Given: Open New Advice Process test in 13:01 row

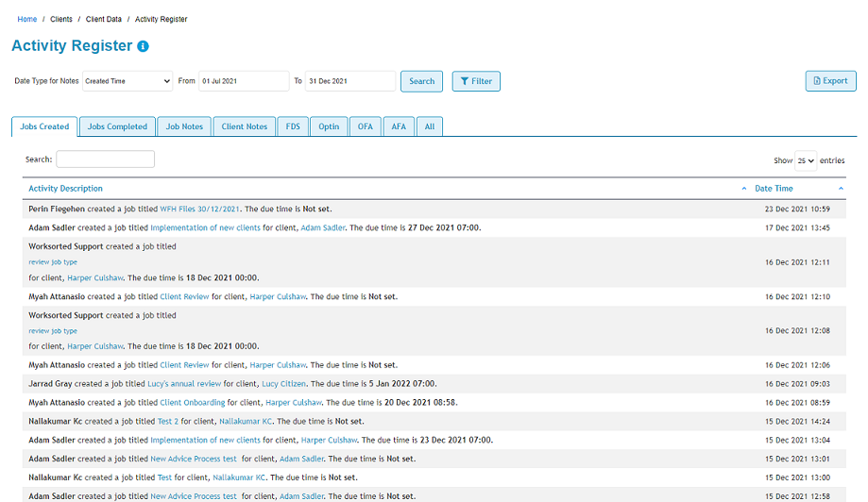Looking at the screenshot, I should click(194, 459).
